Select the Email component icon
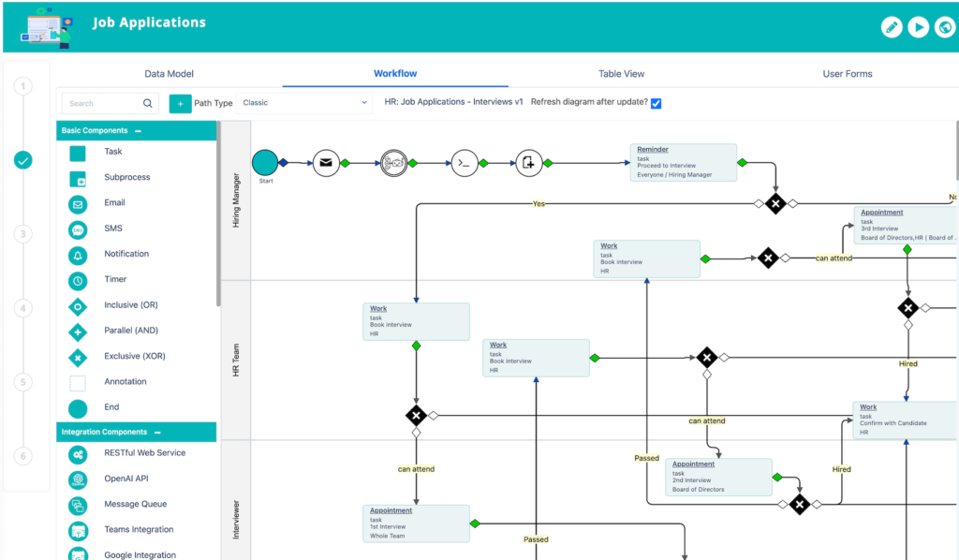The height and width of the screenshot is (560, 959). coord(80,202)
